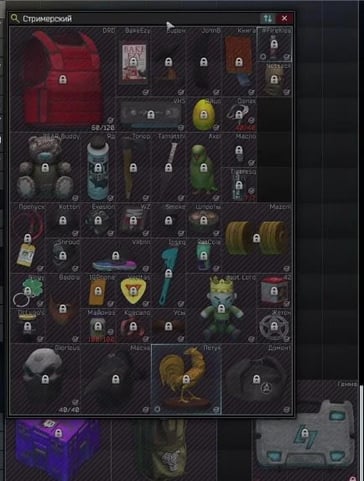Click the golden rooster Петух statuette
This screenshot has width=364, height=481.
[186, 379]
